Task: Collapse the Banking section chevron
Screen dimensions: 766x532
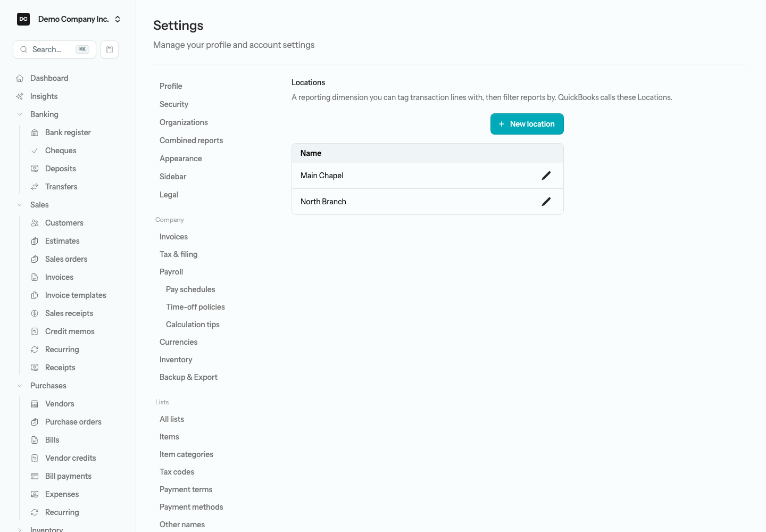Action: 20,114
